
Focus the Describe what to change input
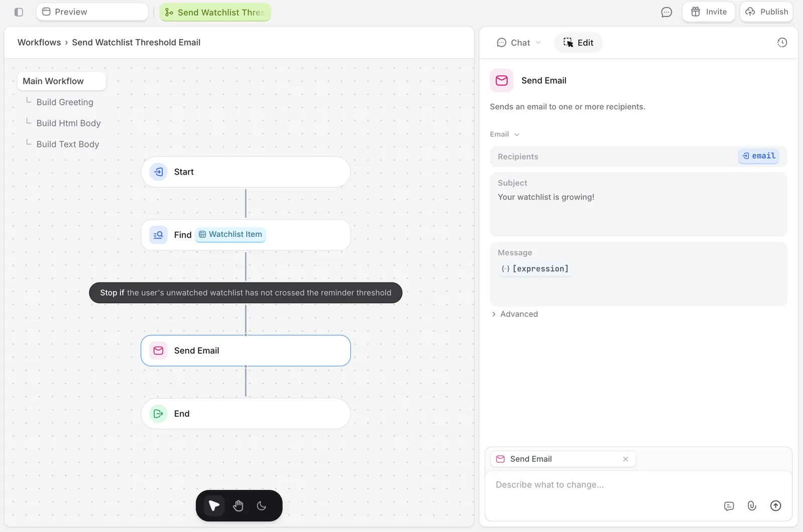click(x=638, y=485)
